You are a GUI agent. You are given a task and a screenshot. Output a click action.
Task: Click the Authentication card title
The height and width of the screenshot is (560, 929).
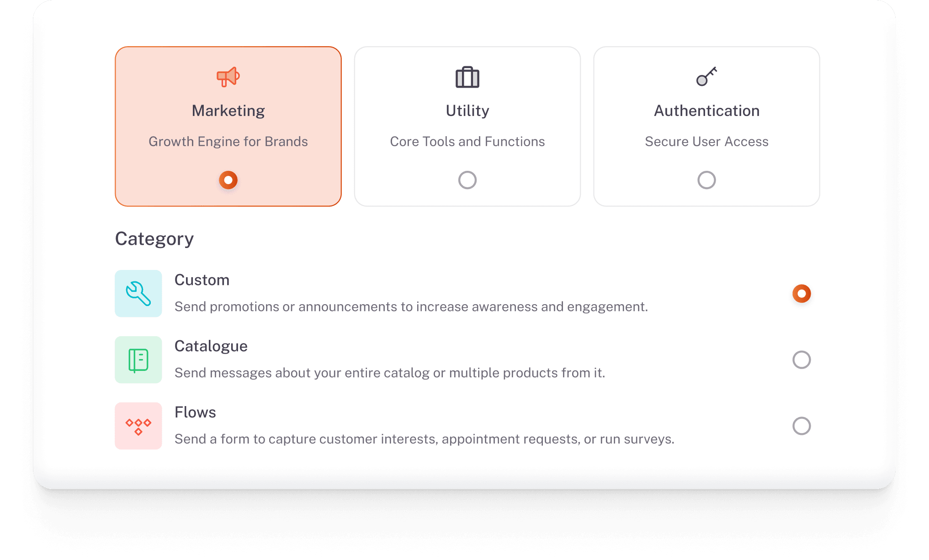coord(706,111)
